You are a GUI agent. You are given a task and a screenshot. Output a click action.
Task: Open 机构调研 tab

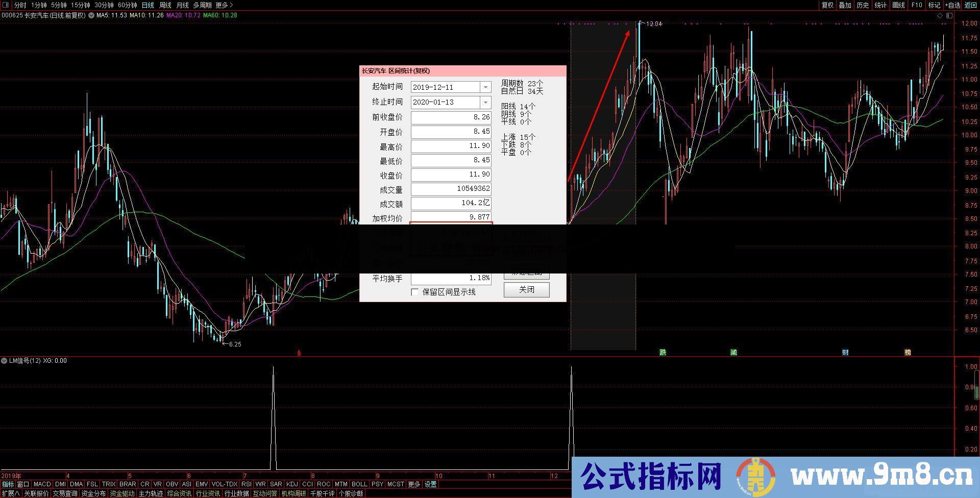click(x=293, y=493)
